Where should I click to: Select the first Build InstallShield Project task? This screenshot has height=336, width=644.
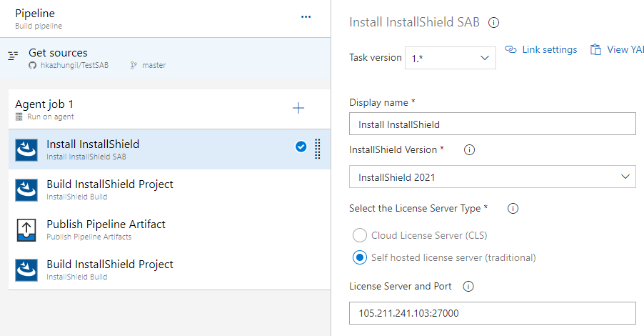click(169, 189)
